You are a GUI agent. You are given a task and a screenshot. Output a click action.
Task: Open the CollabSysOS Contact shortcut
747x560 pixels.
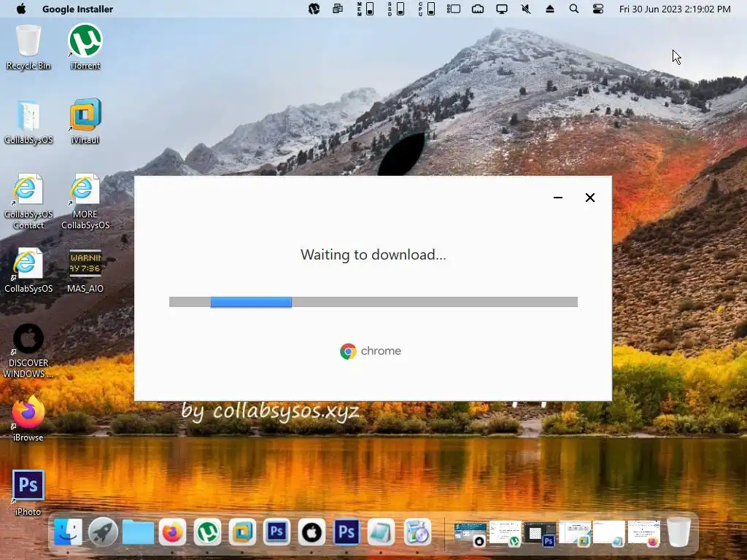coord(28,201)
